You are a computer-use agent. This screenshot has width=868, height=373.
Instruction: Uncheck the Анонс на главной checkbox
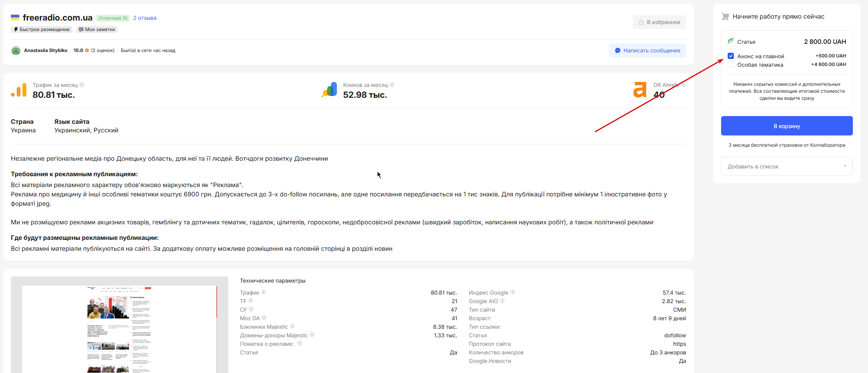731,56
